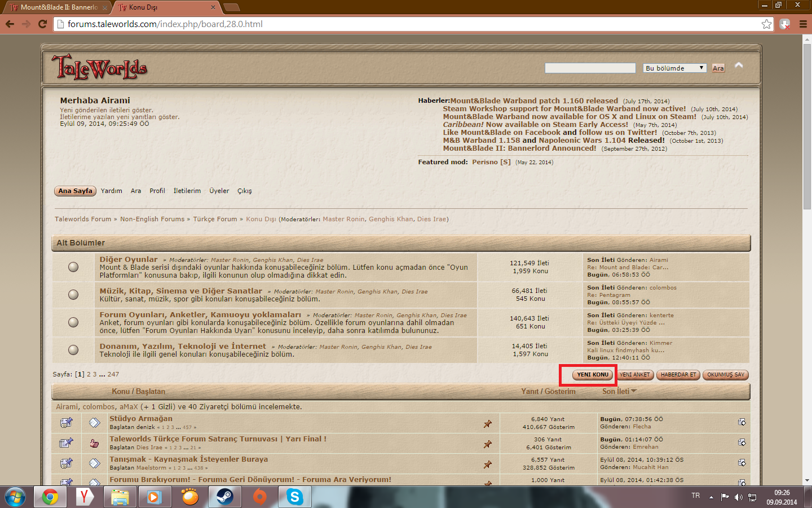The height and width of the screenshot is (508, 812).
Task: Open the Stüdyo Armağan topic
Action: 141,418
